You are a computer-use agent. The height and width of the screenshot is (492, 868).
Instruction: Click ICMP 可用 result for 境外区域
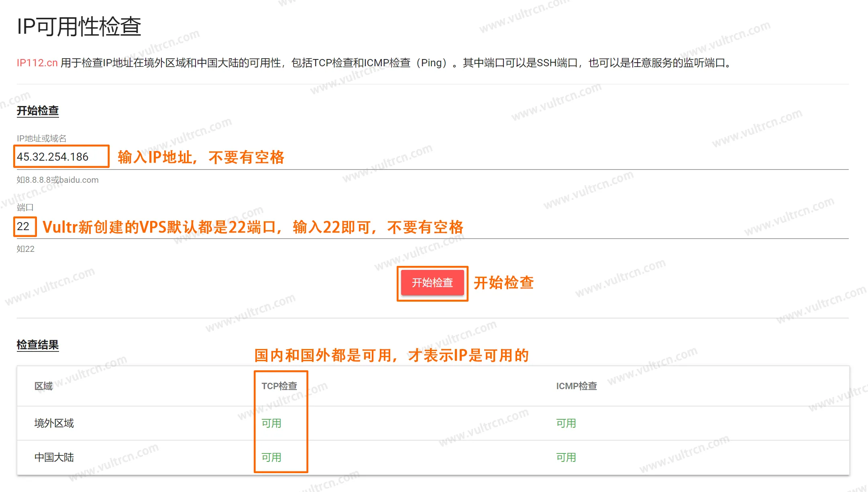coord(566,423)
